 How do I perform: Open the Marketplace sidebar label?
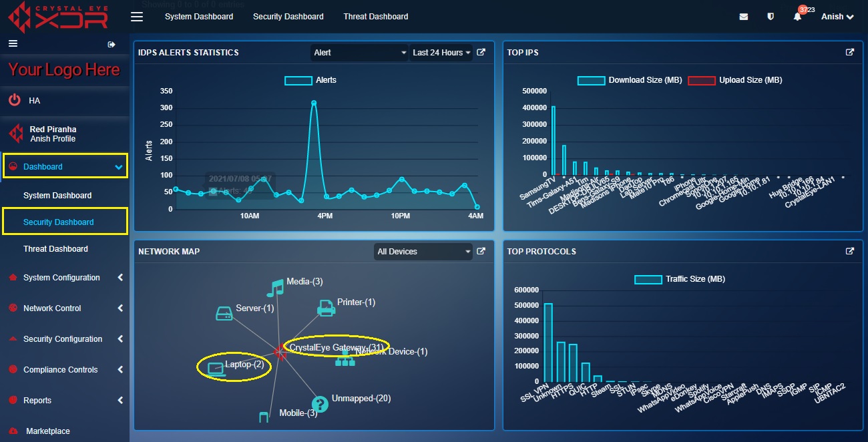pyautogui.click(x=48, y=431)
